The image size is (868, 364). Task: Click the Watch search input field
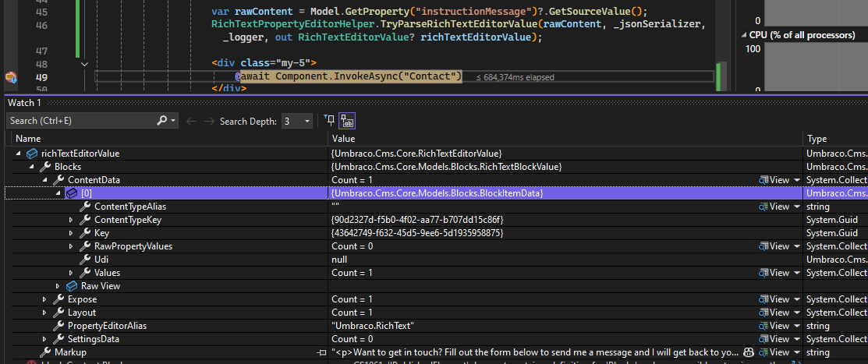[78, 121]
